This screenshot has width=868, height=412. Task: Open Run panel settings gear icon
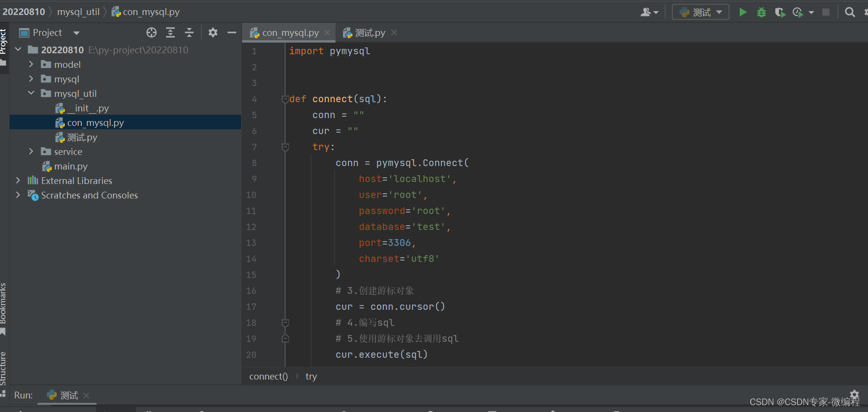tap(854, 395)
